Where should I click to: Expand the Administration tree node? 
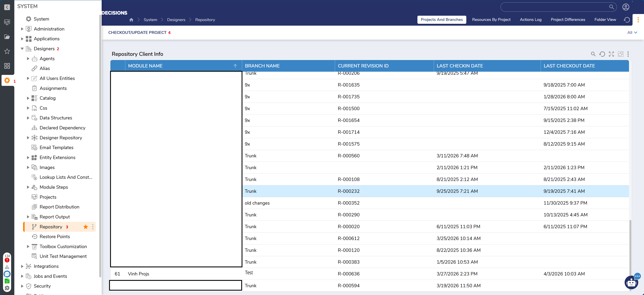click(x=22, y=29)
